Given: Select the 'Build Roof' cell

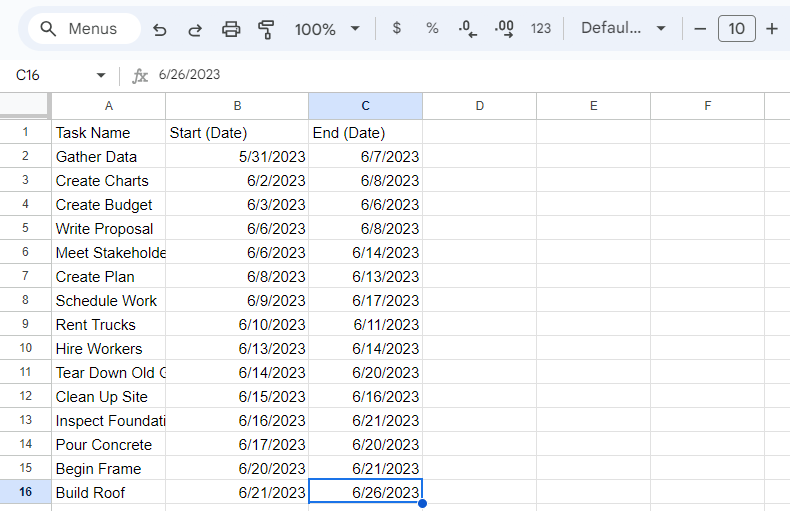Looking at the screenshot, I should 108,492.
